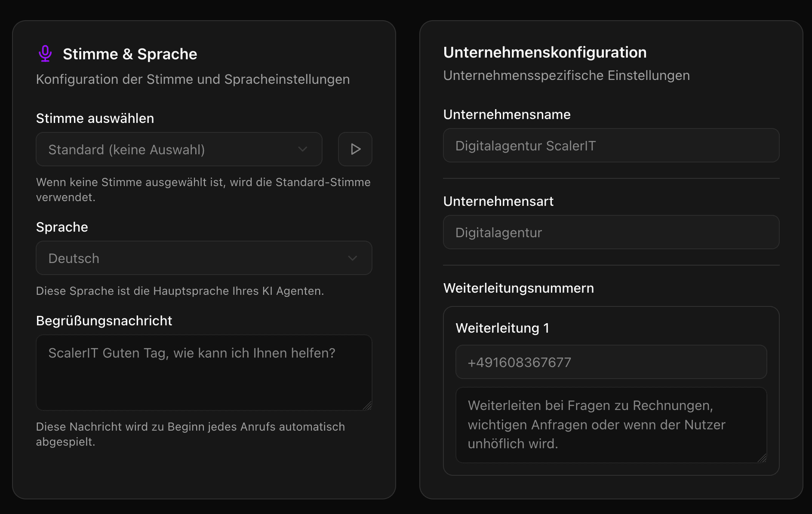This screenshot has height=514, width=812.
Task: Select the phone number field under Weiterleitung 1
Action: pyautogui.click(x=611, y=362)
